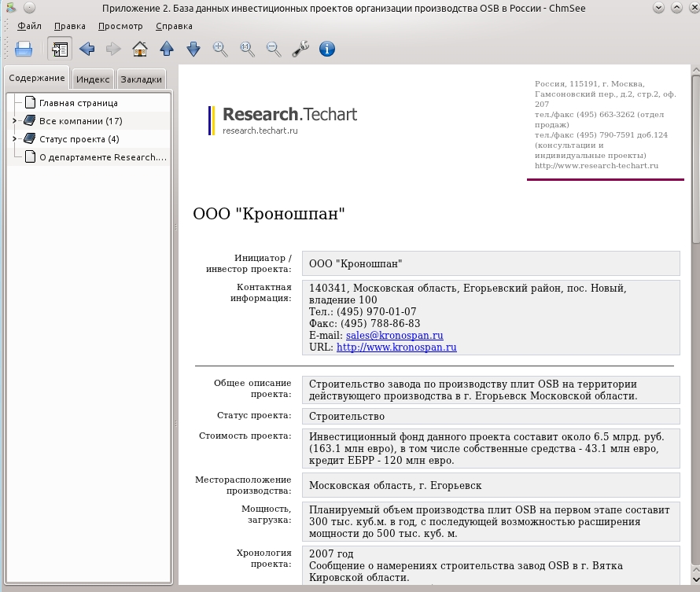Open the About info icon
The height and width of the screenshot is (592, 700).
pyautogui.click(x=327, y=49)
